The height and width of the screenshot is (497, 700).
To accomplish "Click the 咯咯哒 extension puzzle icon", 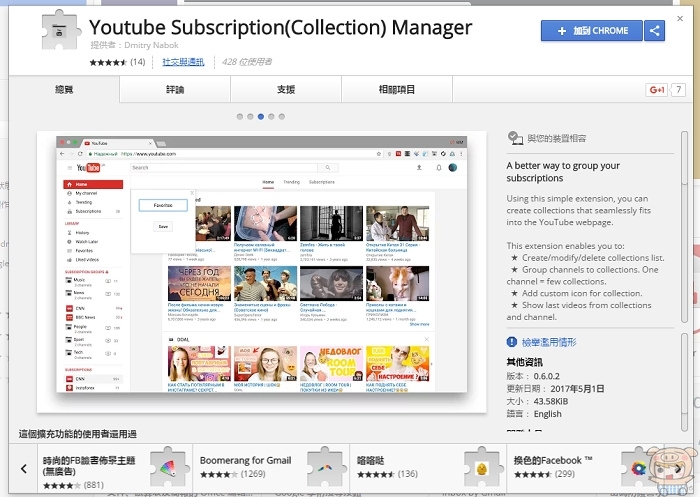I will (x=482, y=468).
